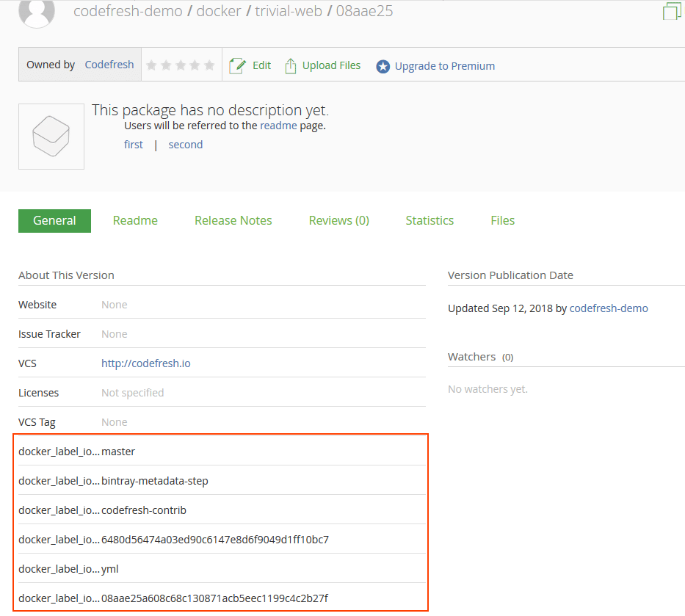The image size is (685, 616).
Task: Open the Release Notes tab
Action: 233,220
